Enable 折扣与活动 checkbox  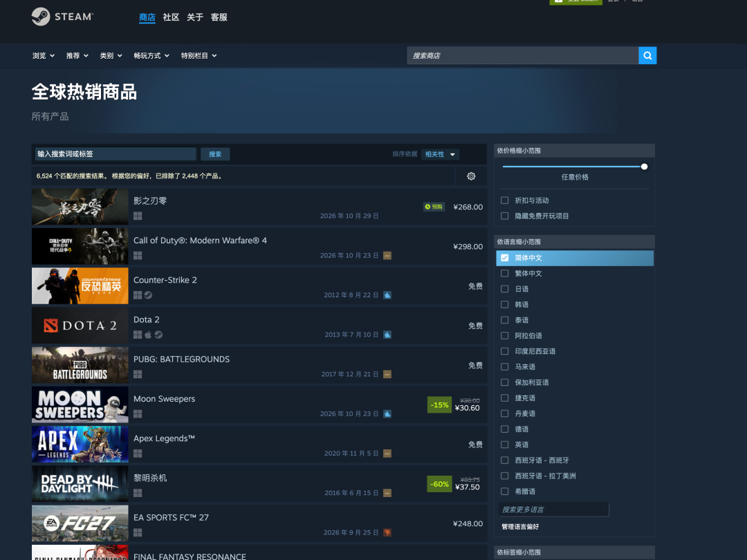(504, 200)
